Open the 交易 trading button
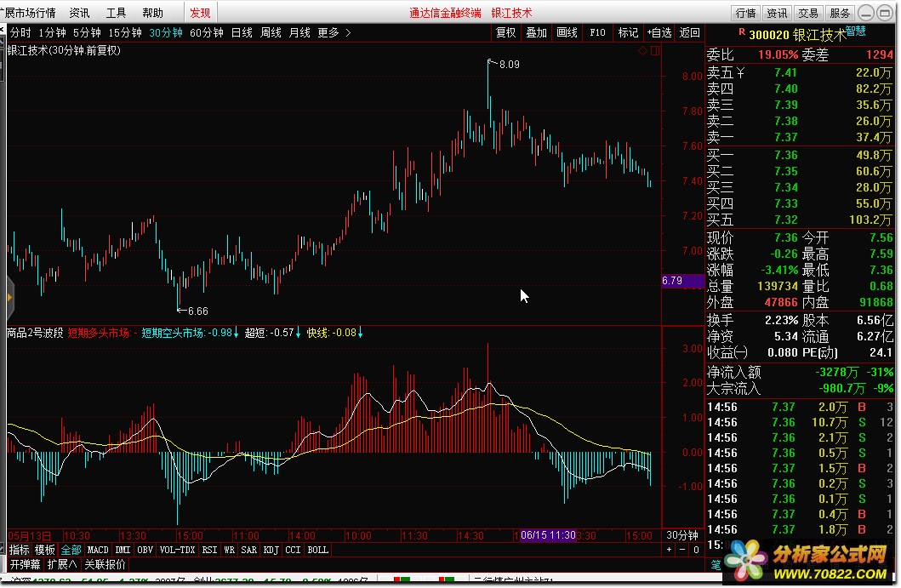This screenshot has height=588, width=901. (808, 13)
